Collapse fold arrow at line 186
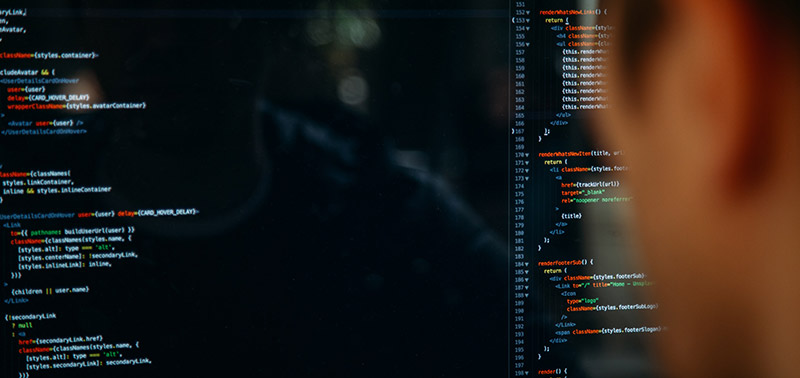Screen dimensions: 800x378 click(527, 280)
